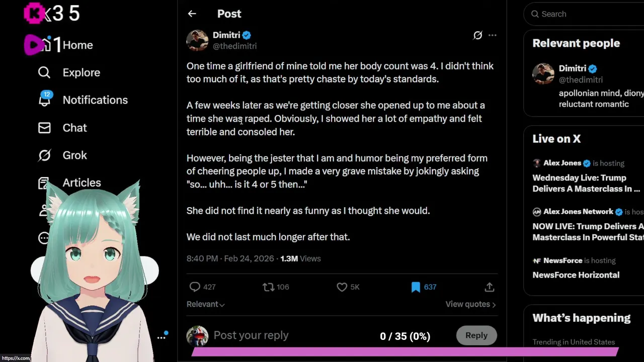Repost the post using the retweet icon
The width and height of the screenshot is (644, 362).
click(x=269, y=287)
